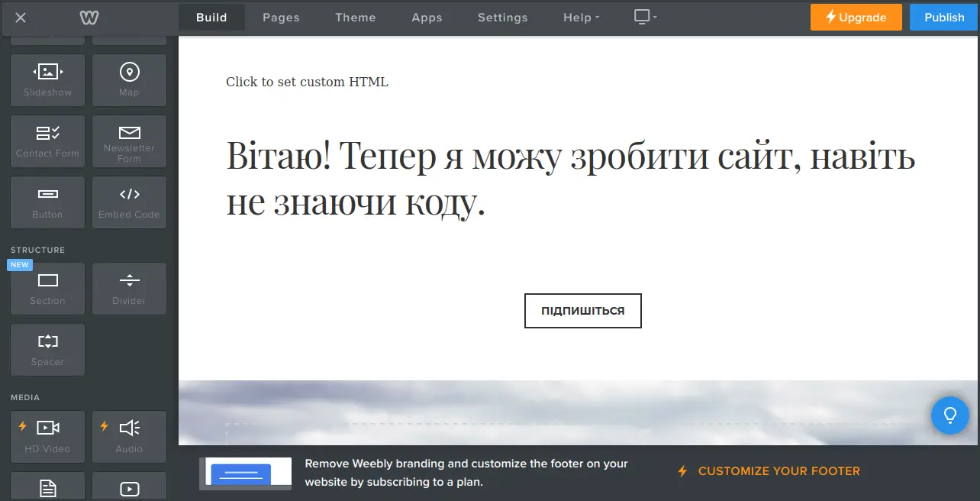Select the Map element
Image resolution: width=980 pixels, height=501 pixels.
129,79
